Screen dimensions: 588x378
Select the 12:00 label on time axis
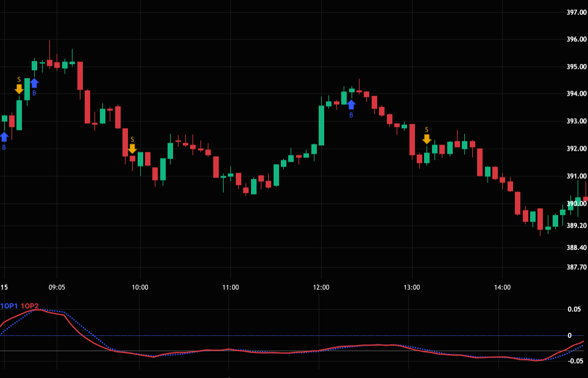tap(321, 287)
